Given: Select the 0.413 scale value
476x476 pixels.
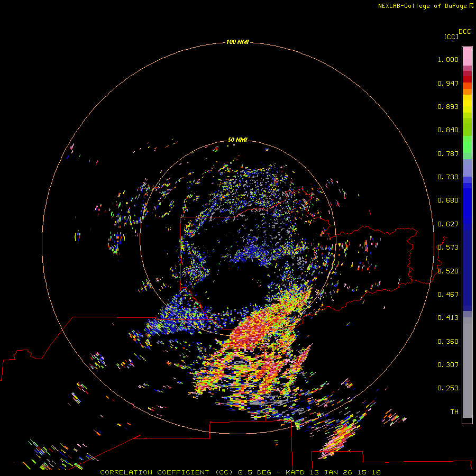Looking at the screenshot, I should [448, 318].
